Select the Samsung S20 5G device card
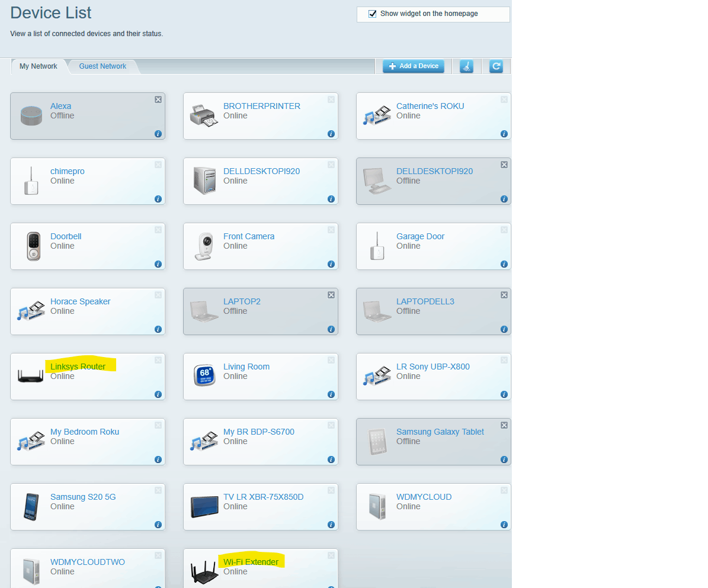 click(88, 507)
